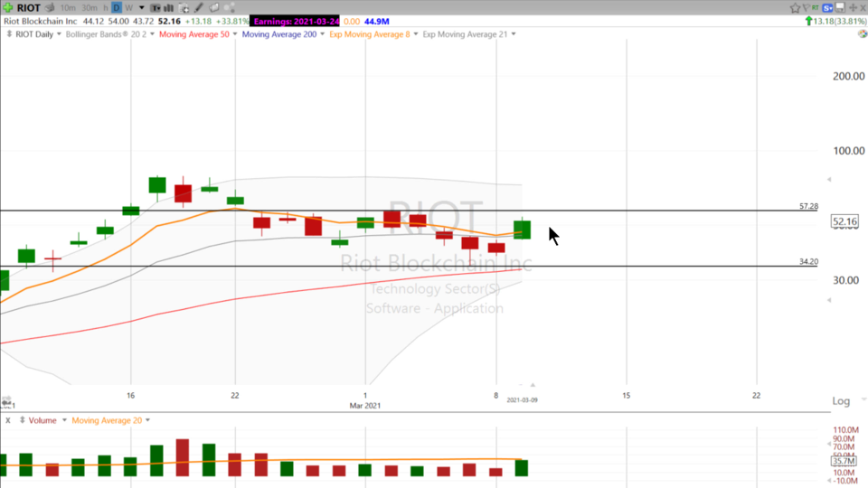The width and height of the screenshot is (868, 488).
Task: Open the dropdown arrow beside Log
Action: [863, 399]
